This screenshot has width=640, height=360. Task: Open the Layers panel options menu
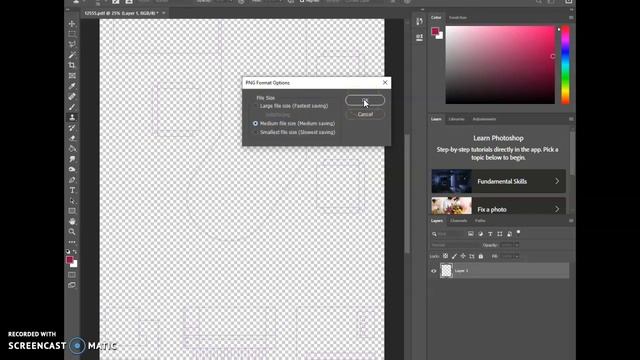[571, 221]
